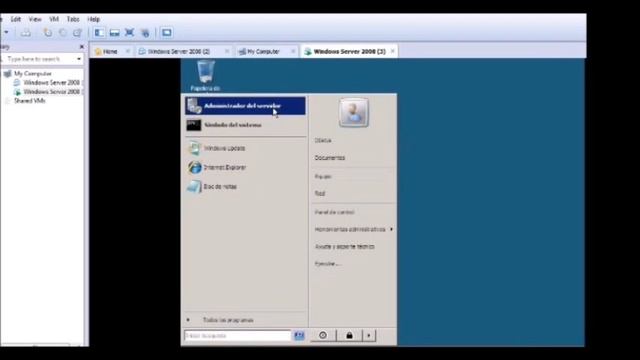Open Ayuda y soporte técnico

point(344,247)
